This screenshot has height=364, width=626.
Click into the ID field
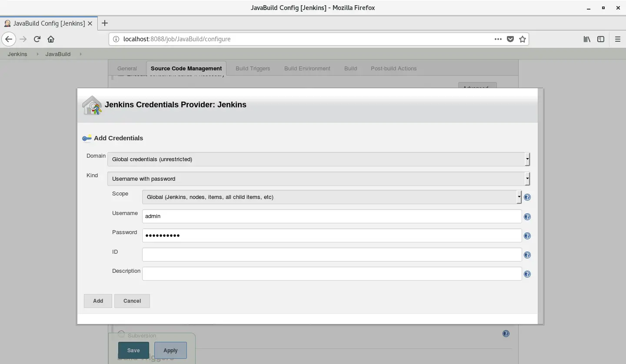pyautogui.click(x=332, y=254)
